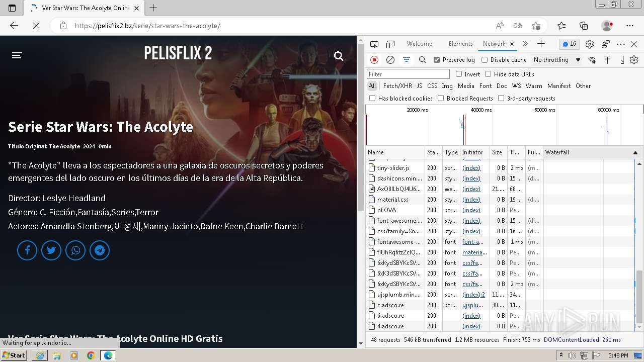Toggle the network filter bar
644x362 pixels.
[x=407, y=60]
